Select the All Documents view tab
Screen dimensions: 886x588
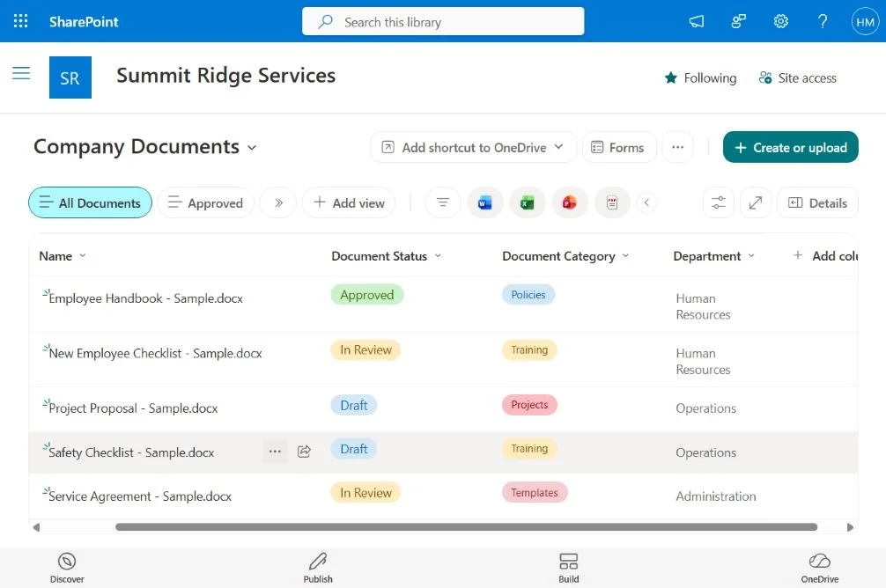point(91,202)
